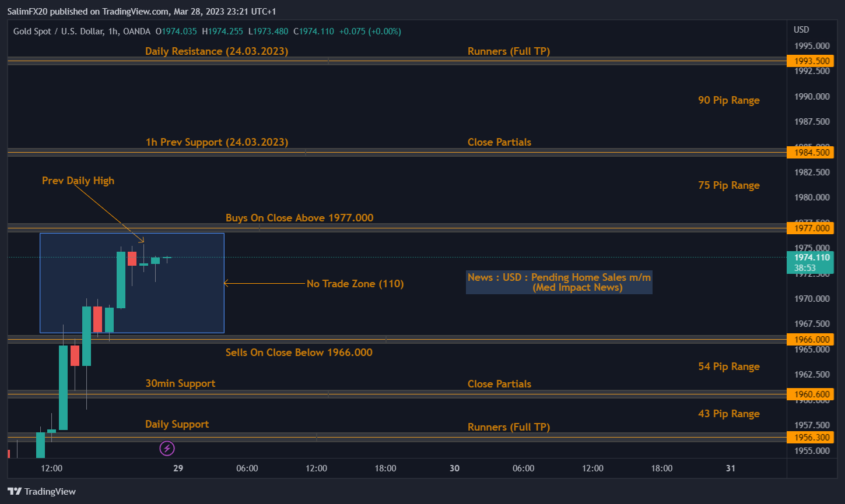Click the date 29 on time axis
The image size is (845, 504).
coord(178,468)
